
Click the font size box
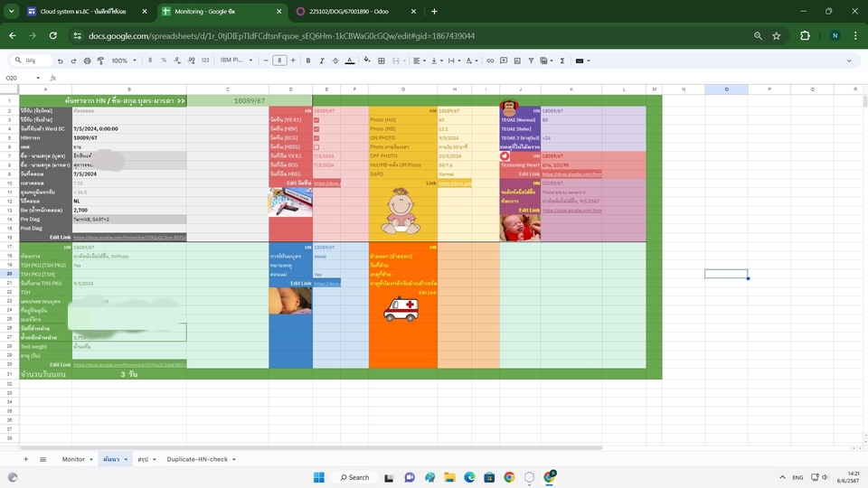click(279, 61)
